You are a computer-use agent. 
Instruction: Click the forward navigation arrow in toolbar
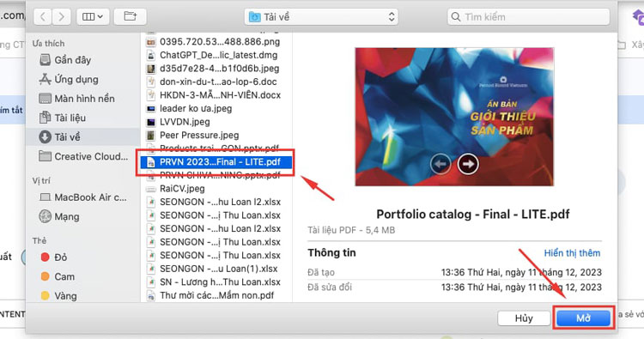pos(61,17)
